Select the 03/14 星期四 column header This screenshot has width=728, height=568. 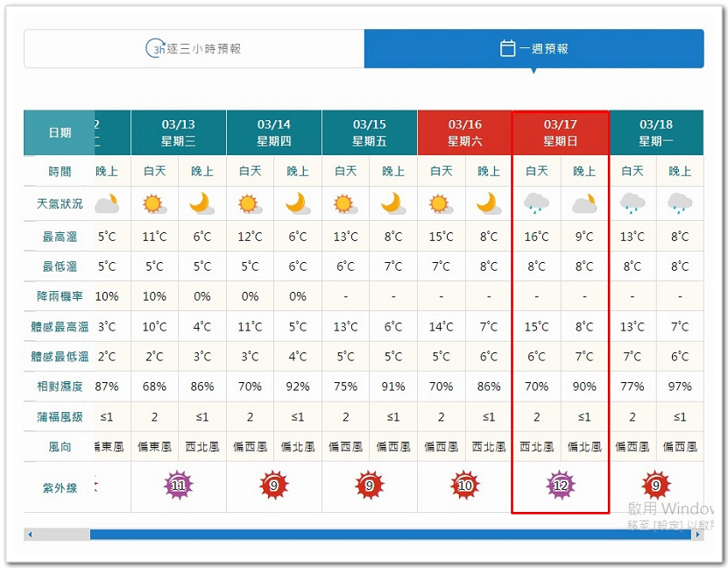click(x=274, y=133)
